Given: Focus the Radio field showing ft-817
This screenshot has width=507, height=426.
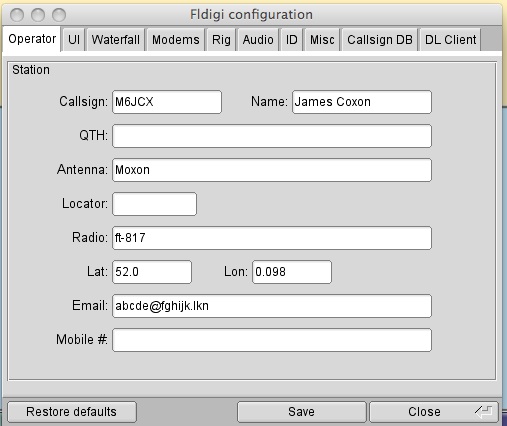Looking at the screenshot, I should tap(272, 238).
